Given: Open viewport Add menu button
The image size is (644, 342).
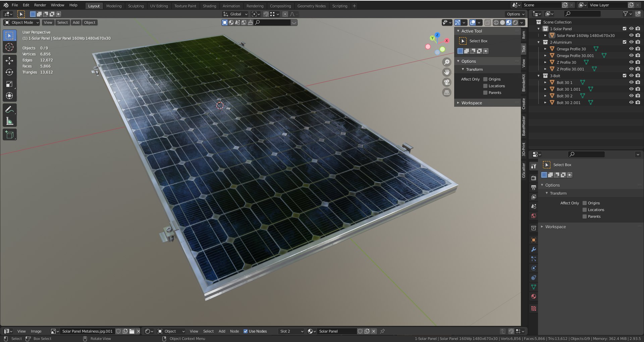Looking at the screenshot, I should pos(76,22).
